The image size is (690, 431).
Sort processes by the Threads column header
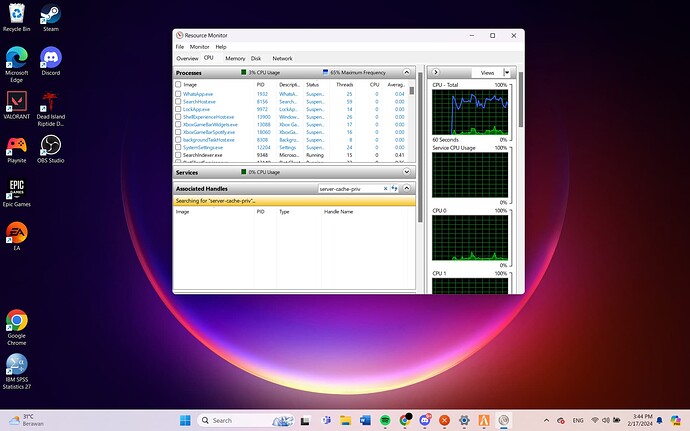[x=344, y=84]
